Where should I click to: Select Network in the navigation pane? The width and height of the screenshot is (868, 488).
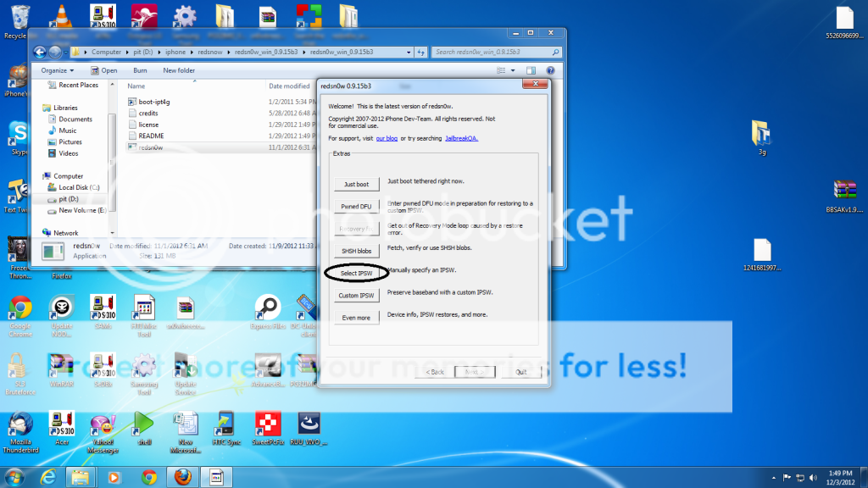pyautogui.click(x=60, y=233)
